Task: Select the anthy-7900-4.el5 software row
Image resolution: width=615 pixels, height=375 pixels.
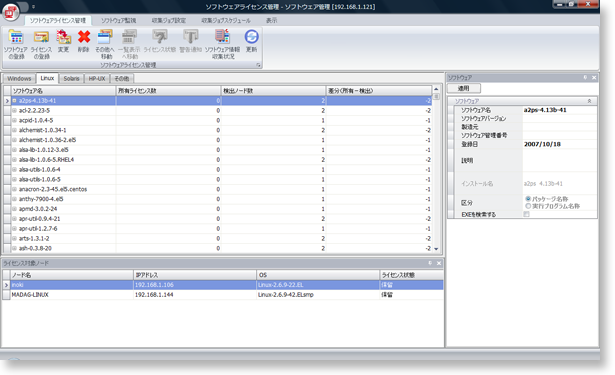Action: (218, 199)
